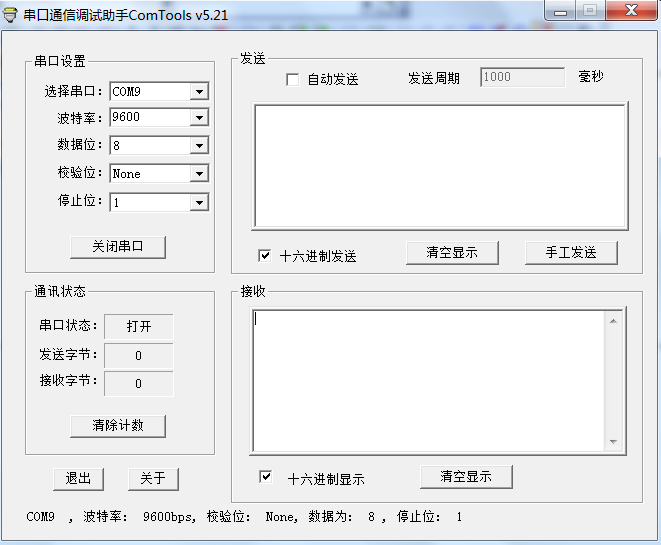Enable the 自动发送 checkbox

(x=293, y=79)
